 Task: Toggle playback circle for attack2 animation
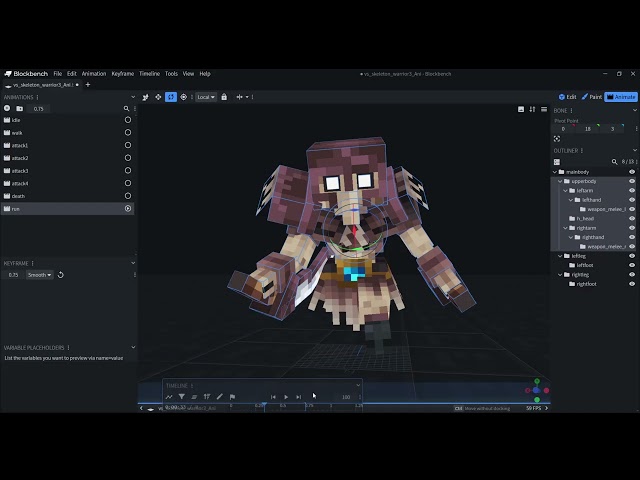(128, 158)
